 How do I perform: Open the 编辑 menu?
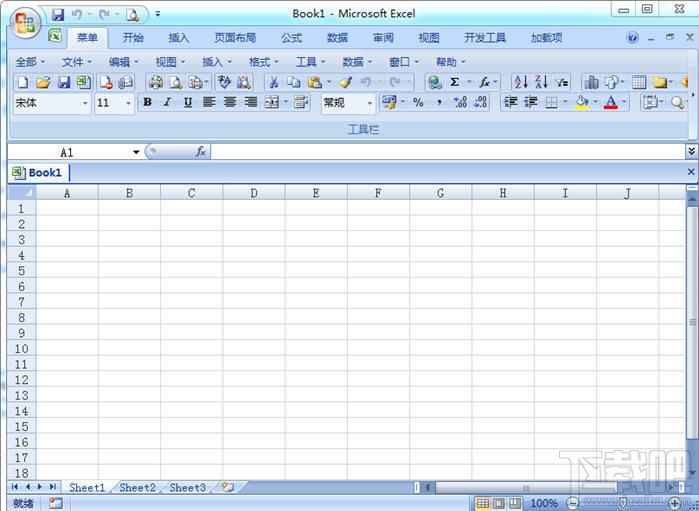tap(123, 62)
